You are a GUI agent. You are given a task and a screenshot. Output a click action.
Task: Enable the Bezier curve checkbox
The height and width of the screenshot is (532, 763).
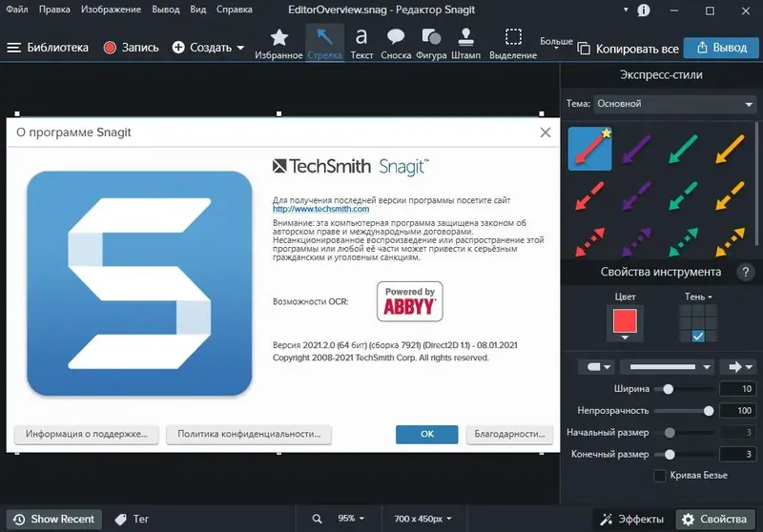tap(660, 476)
